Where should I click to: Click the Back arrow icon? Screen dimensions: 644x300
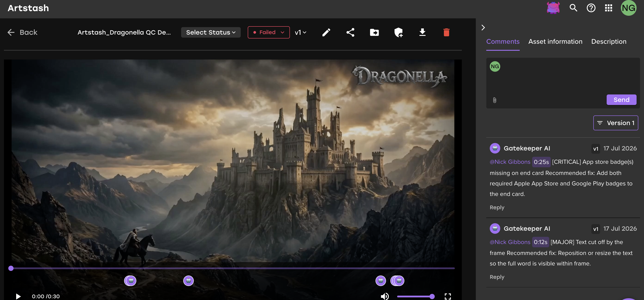(11, 32)
